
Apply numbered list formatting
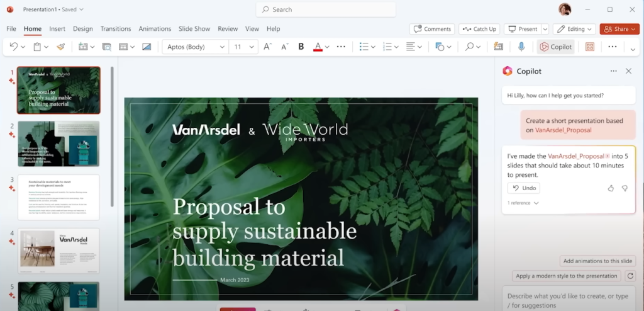pyautogui.click(x=387, y=47)
